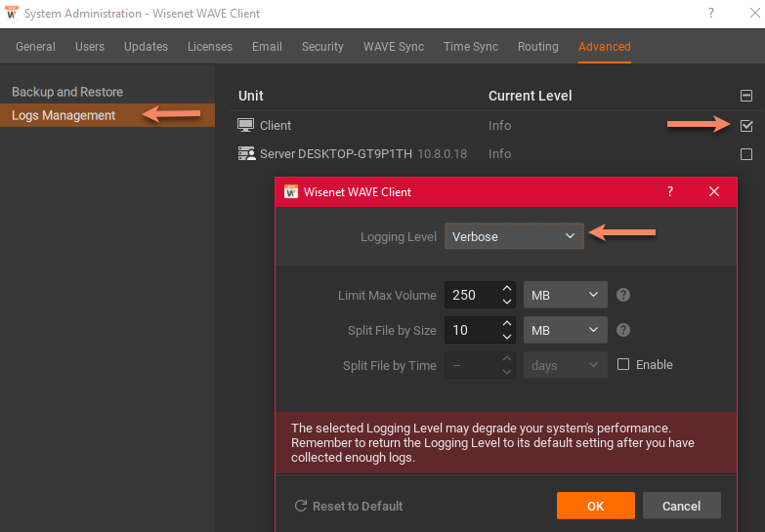Show help for Limit Max Volume
This screenshot has width=765, height=532.
pyautogui.click(x=623, y=295)
